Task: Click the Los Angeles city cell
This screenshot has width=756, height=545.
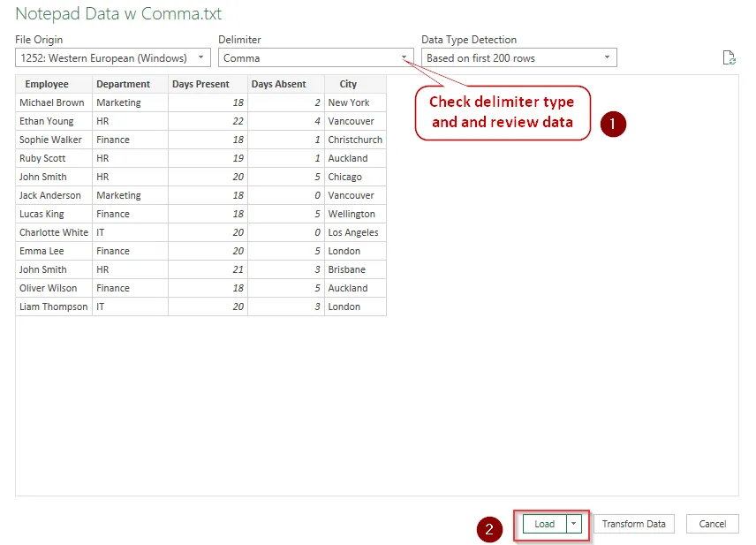Action: pyautogui.click(x=355, y=232)
